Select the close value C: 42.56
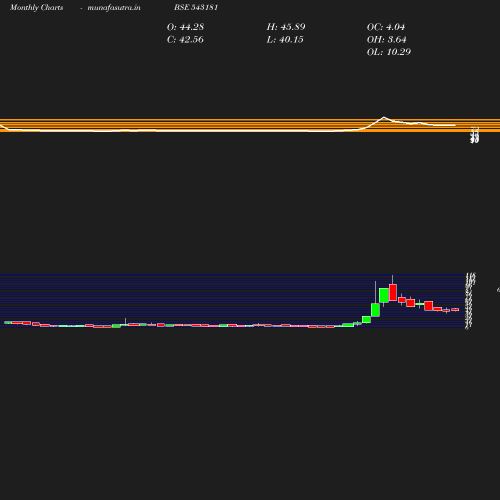 [185, 39]
